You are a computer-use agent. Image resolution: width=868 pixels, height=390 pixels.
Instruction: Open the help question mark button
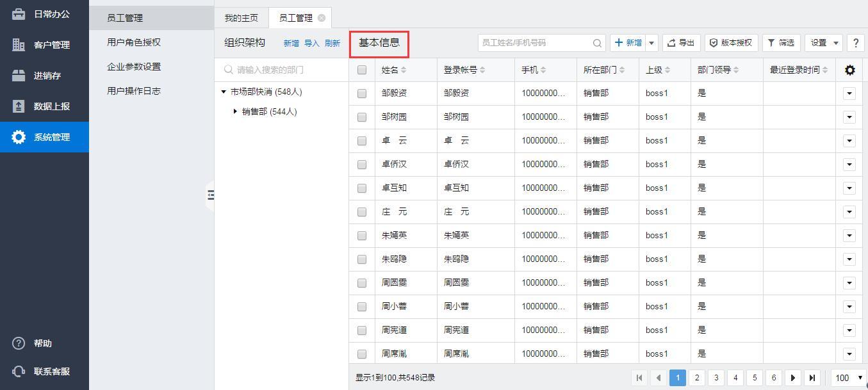coord(855,43)
